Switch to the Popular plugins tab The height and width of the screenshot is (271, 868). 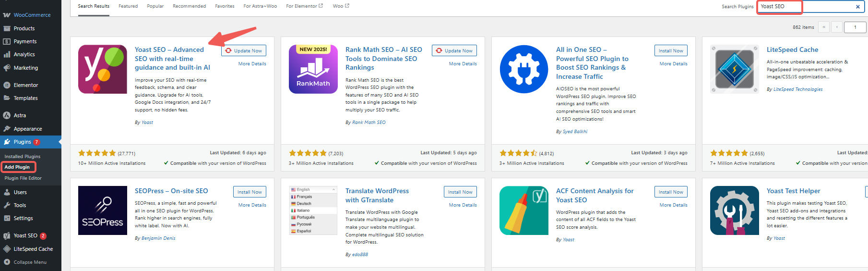pyautogui.click(x=155, y=6)
